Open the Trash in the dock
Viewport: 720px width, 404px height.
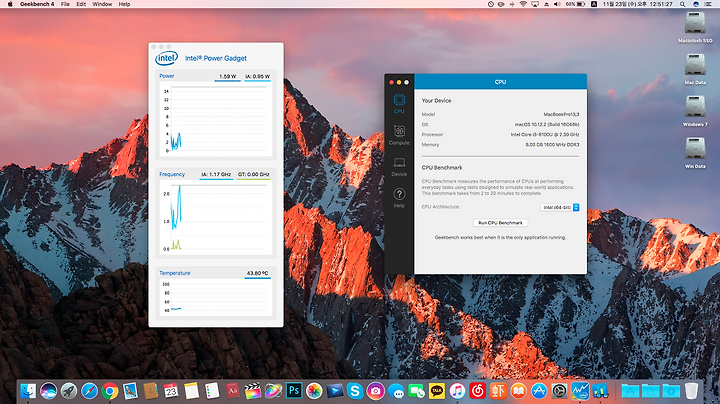click(691, 391)
